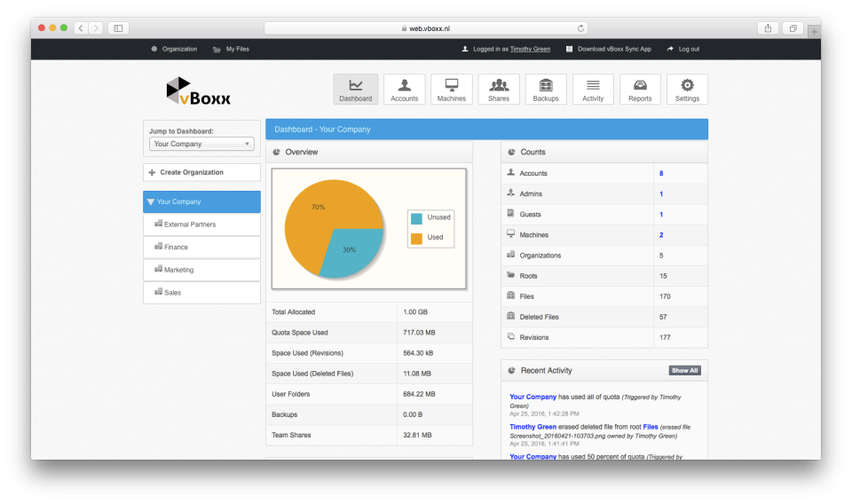Open the Jump to Dashboard dropdown
Image resolution: width=852 pixels, height=504 pixels.
tap(201, 144)
